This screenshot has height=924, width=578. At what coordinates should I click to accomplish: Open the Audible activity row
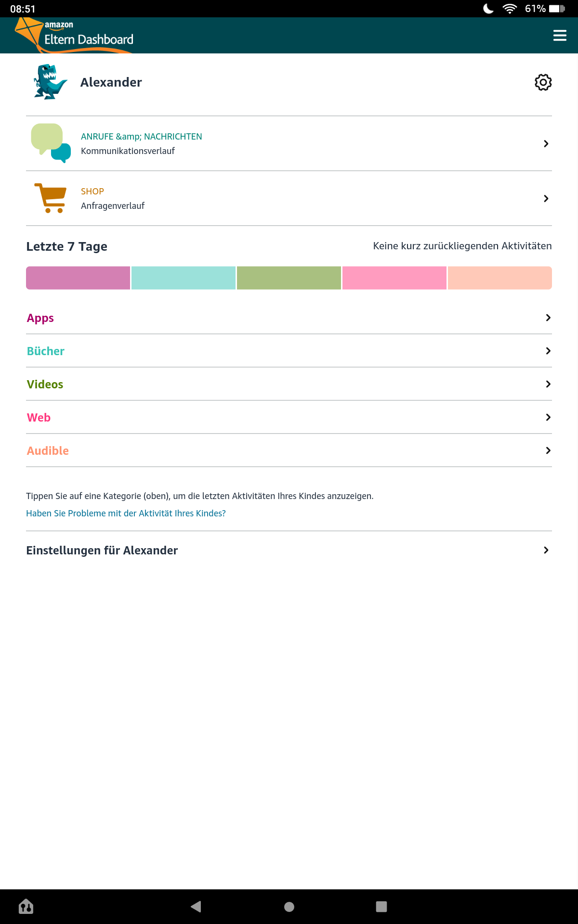pos(289,450)
